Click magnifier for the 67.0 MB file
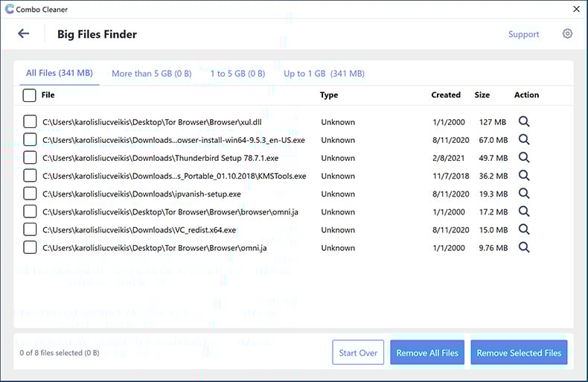 [x=524, y=139]
